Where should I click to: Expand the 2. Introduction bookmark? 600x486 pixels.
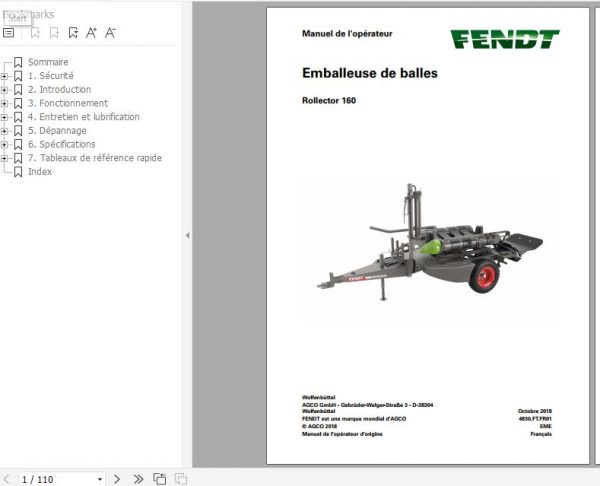(4, 90)
